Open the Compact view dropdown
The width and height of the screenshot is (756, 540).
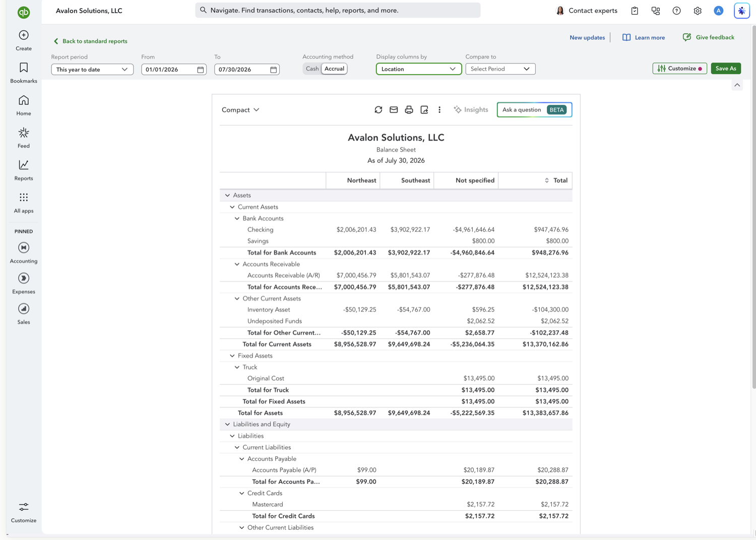click(x=240, y=110)
